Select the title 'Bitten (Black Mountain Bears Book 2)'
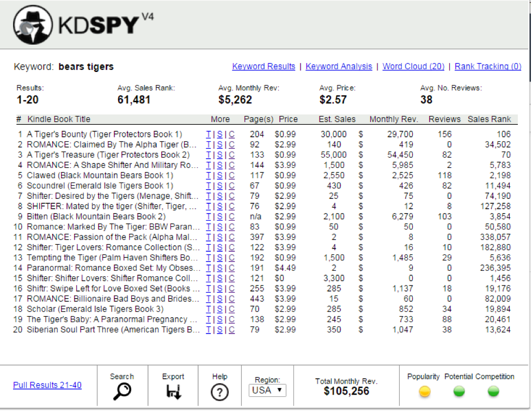 pyautogui.click(x=96, y=217)
